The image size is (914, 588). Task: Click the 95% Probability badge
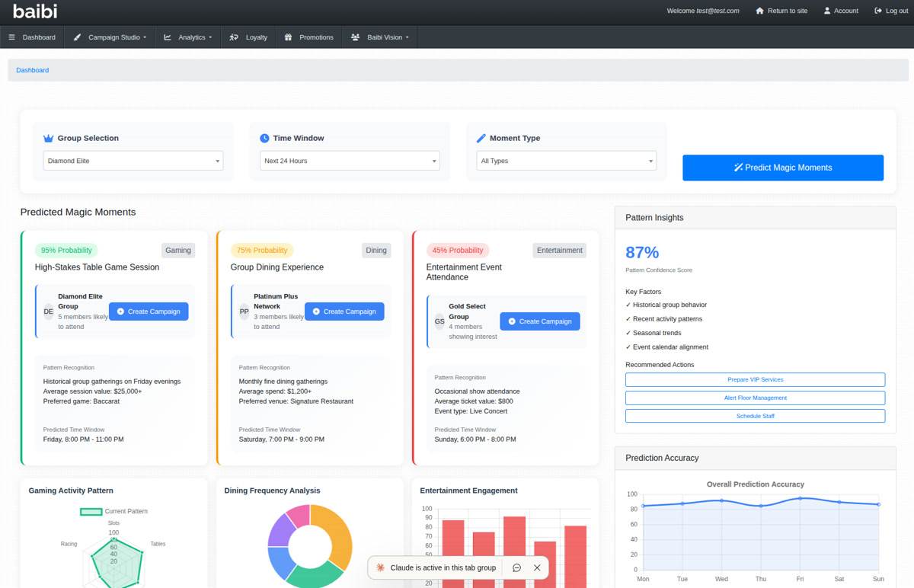(x=66, y=251)
